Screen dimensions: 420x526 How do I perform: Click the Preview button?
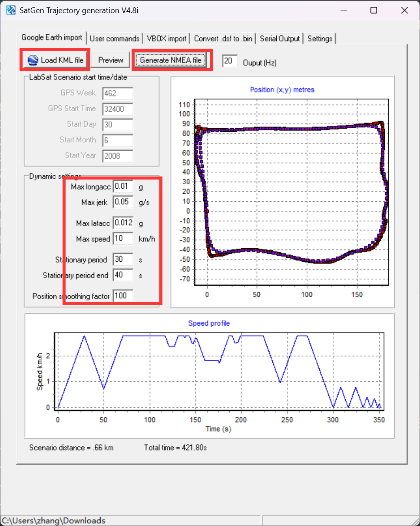click(111, 60)
